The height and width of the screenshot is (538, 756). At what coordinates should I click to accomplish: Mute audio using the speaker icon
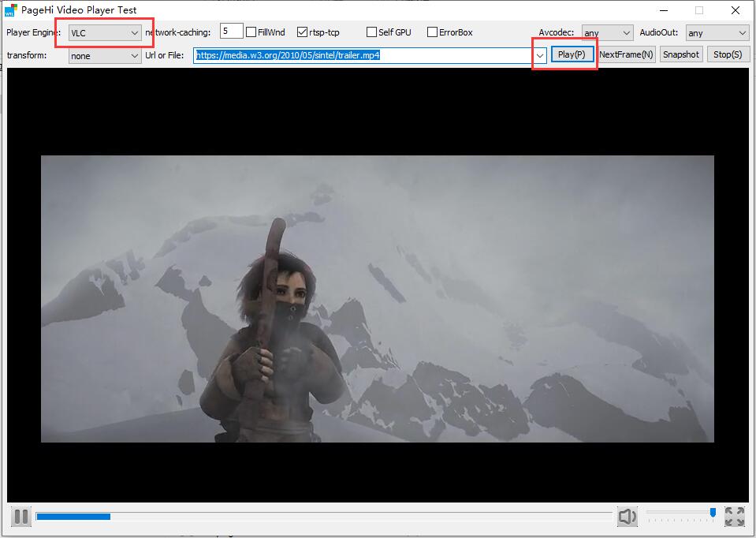(627, 517)
